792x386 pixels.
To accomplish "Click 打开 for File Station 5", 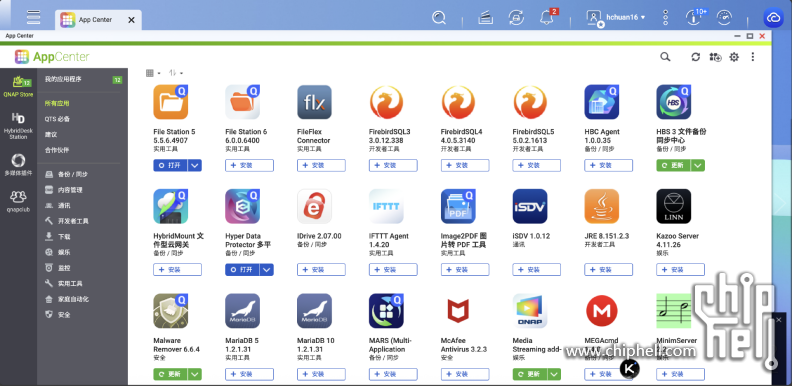I will (171, 165).
